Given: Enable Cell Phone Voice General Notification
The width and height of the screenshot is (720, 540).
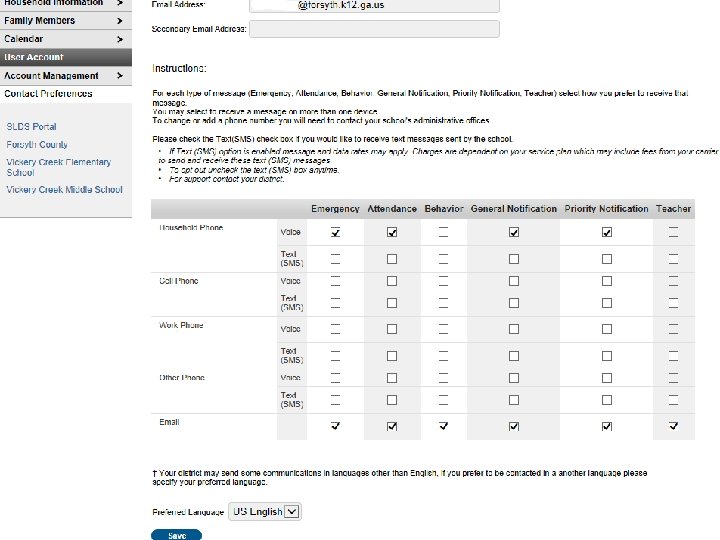Looking at the screenshot, I should click(x=514, y=281).
